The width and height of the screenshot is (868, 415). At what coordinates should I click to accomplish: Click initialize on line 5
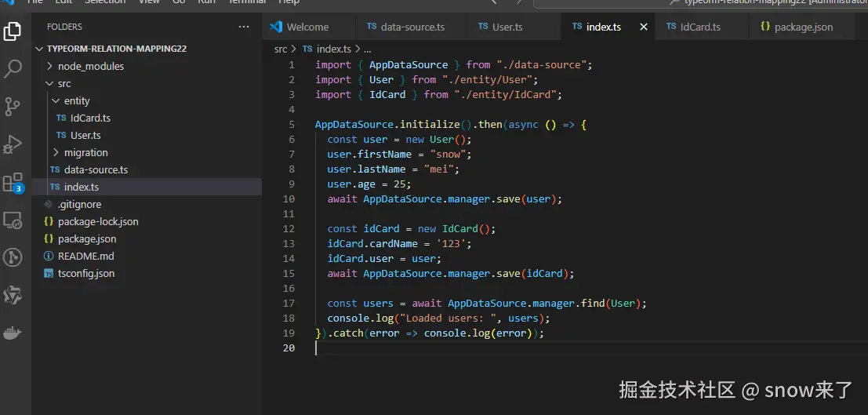[x=430, y=125]
